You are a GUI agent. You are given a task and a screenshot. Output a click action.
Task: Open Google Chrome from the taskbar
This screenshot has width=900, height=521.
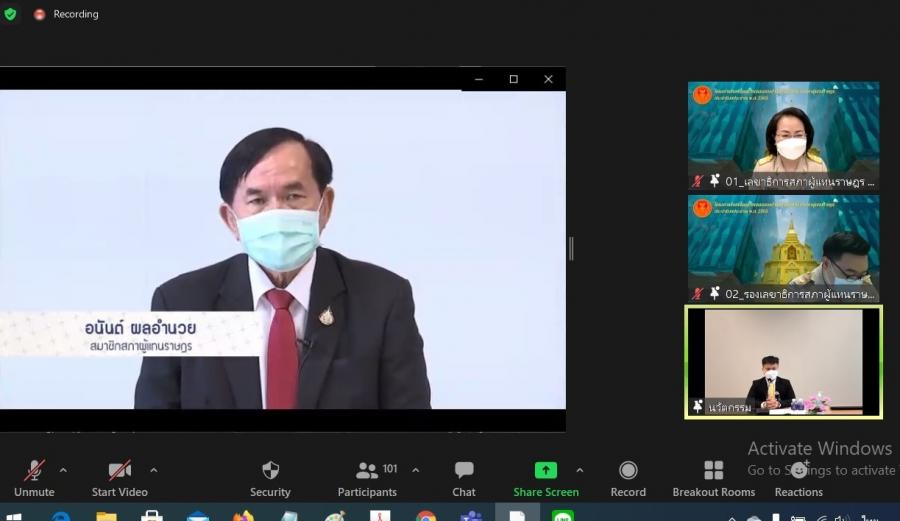point(426,517)
